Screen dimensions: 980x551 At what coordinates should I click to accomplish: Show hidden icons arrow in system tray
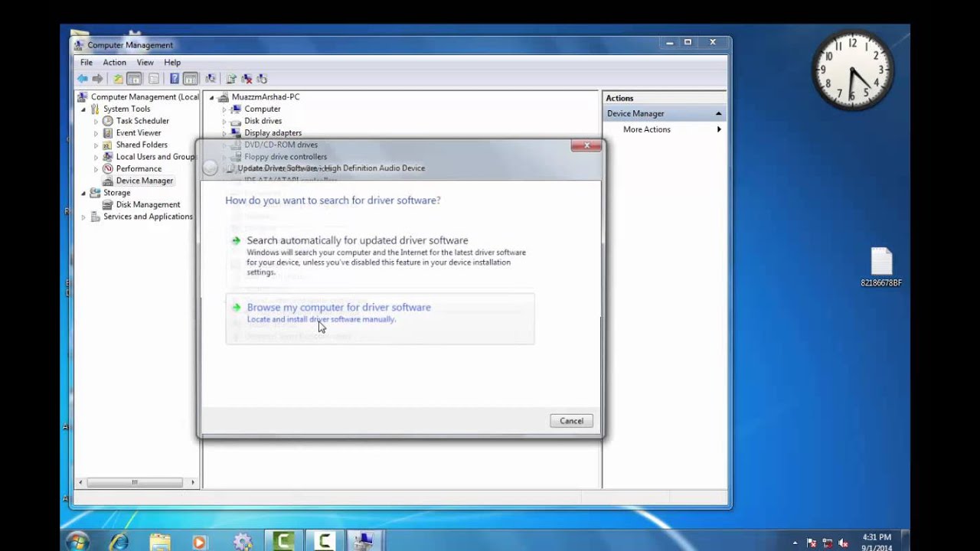795,543
